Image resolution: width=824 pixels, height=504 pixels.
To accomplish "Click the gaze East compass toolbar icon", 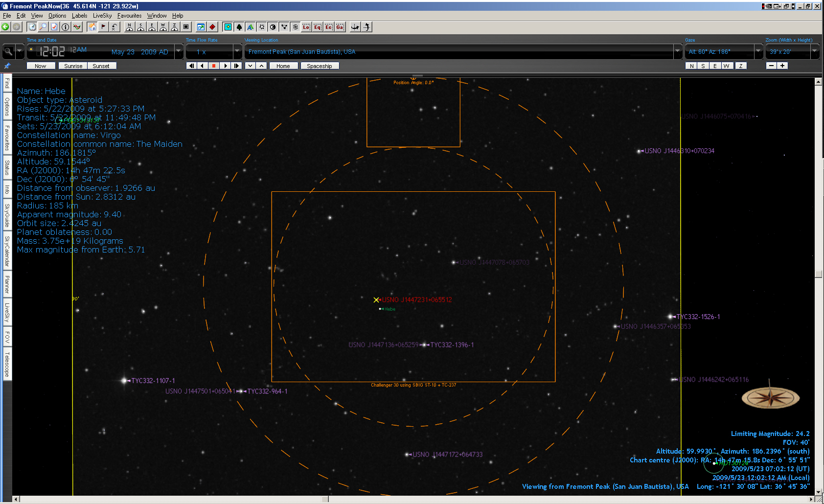I will click(x=152, y=27).
